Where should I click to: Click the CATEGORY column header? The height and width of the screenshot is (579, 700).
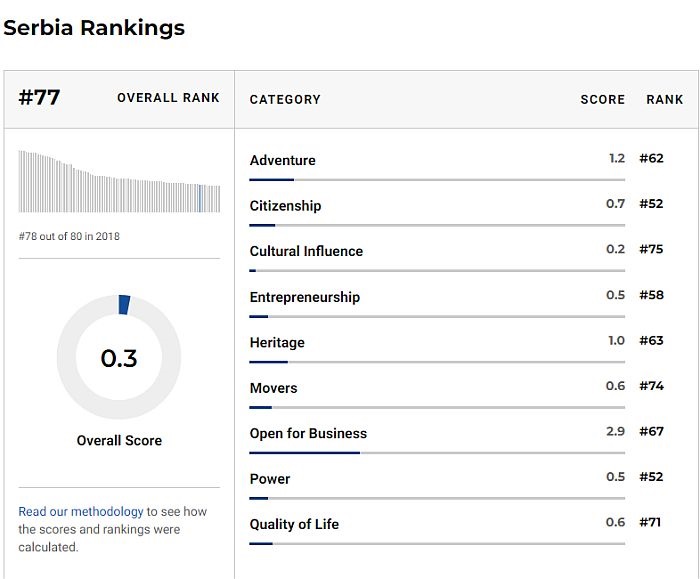pyautogui.click(x=285, y=100)
